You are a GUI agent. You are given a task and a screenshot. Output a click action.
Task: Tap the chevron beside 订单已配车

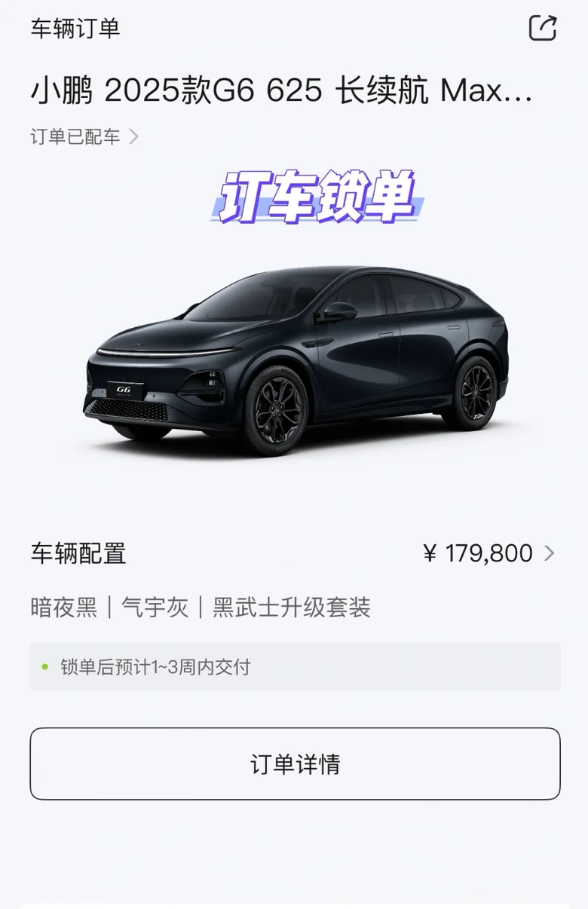pyautogui.click(x=133, y=136)
